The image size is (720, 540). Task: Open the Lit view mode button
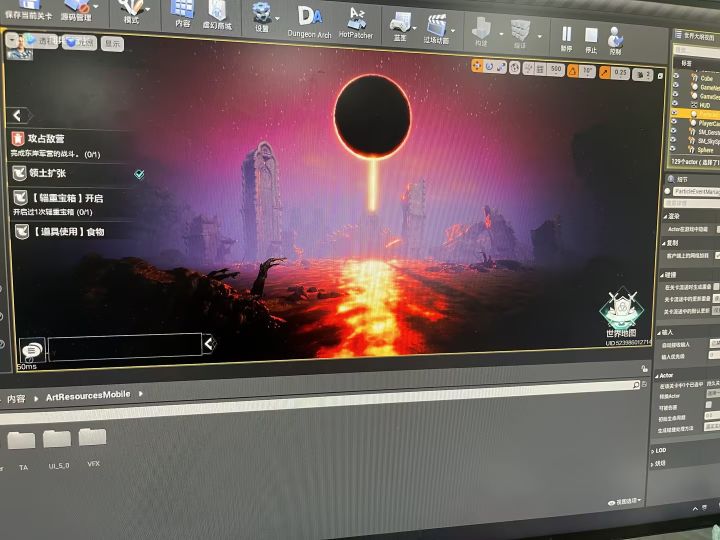[x=79, y=42]
